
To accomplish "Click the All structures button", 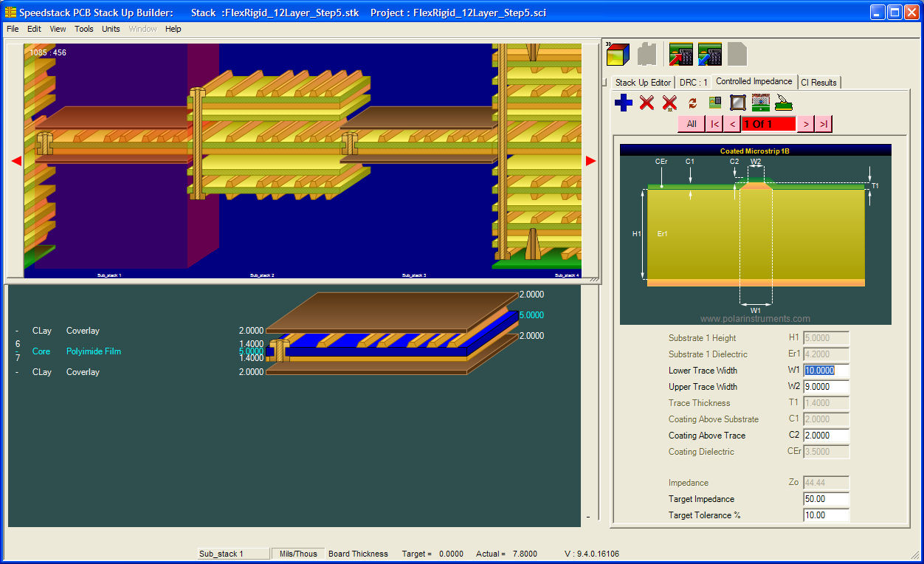I will (x=692, y=124).
